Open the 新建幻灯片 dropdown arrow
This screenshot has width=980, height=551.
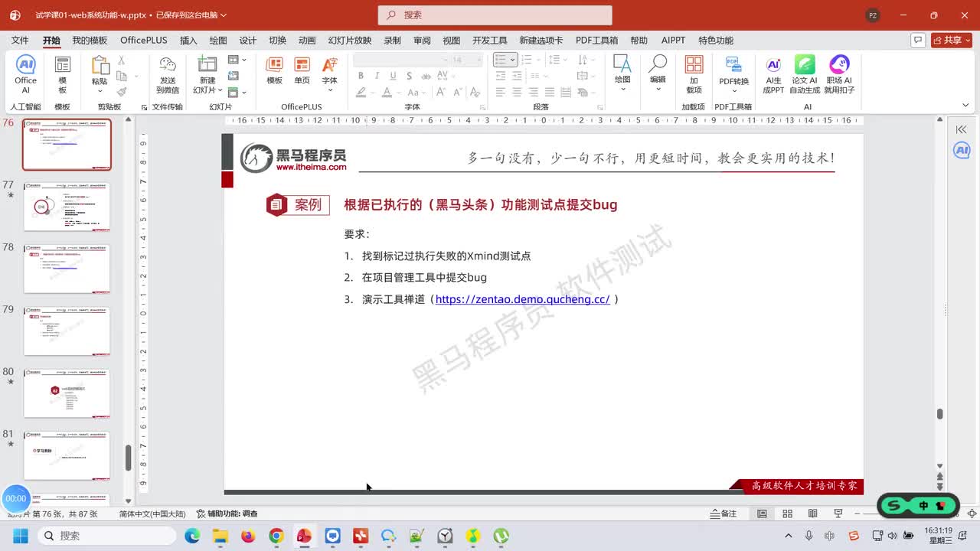[x=219, y=90]
